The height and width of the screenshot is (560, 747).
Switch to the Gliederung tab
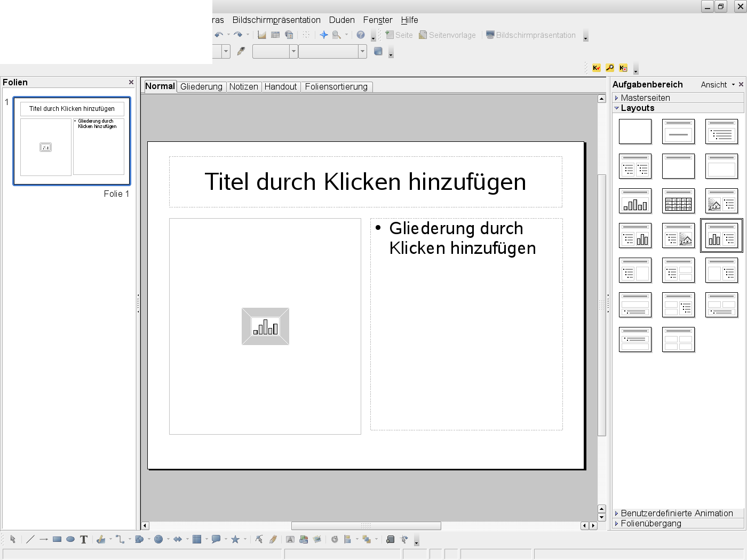point(201,87)
